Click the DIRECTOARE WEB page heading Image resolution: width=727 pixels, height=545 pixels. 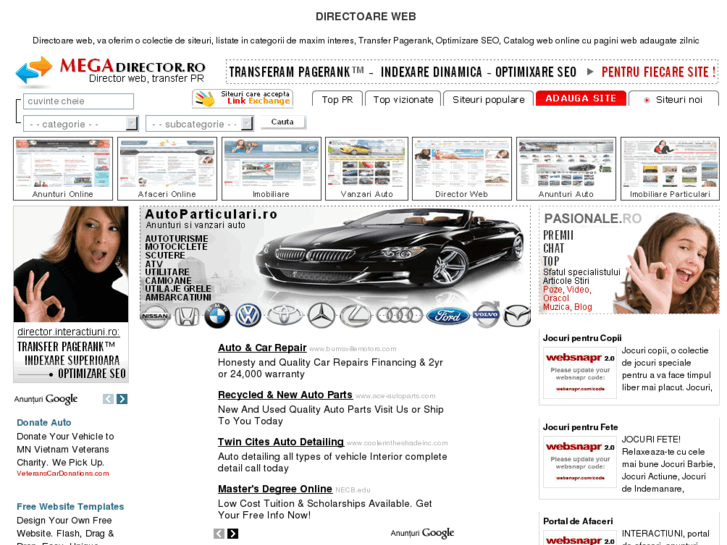(366, 17)
